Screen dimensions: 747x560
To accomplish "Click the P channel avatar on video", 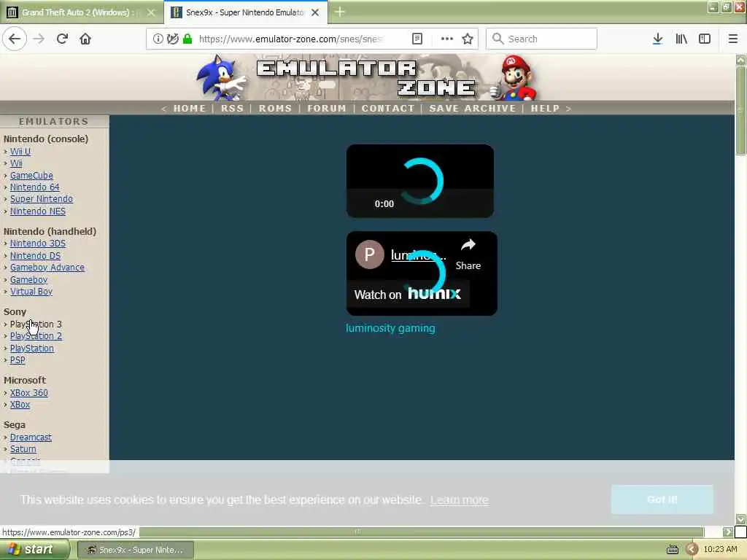I will 369,254.
